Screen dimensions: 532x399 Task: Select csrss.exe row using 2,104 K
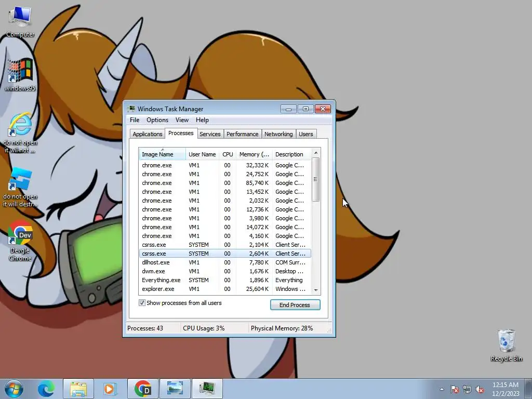225,245
